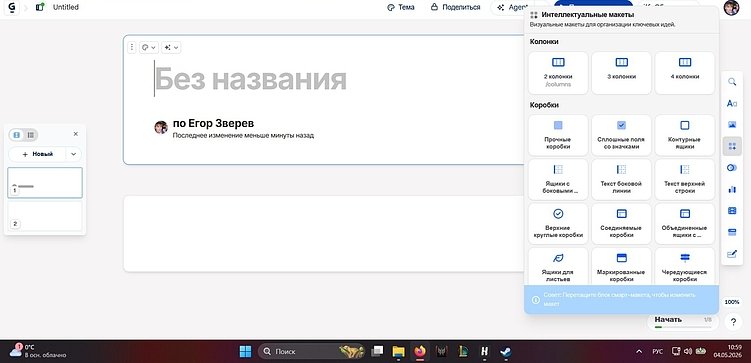Image resolution: width=751 pixels, height=363 pixels.
Task: Open the Начать onboarding progress widget
Action: point(683,321)
